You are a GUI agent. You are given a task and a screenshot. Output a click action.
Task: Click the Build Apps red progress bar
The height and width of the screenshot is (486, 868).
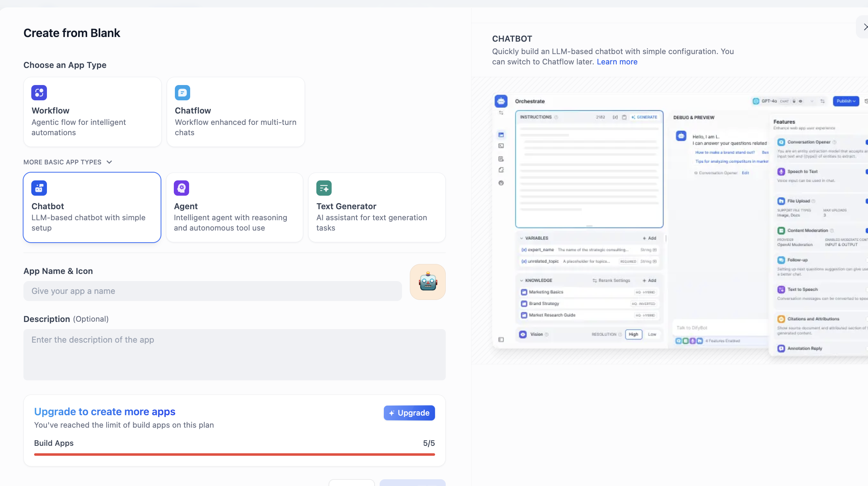tap(235, 454)
